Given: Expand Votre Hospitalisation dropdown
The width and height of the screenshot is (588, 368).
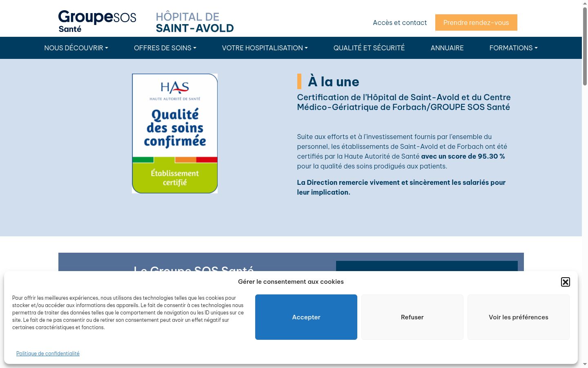Looking at the screenshot, I should (265, 48).
